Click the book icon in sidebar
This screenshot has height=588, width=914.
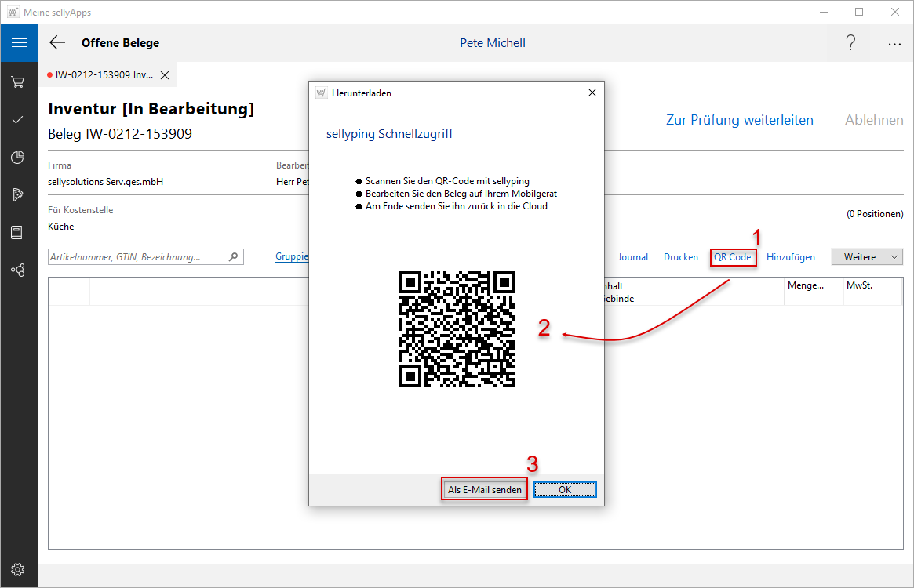[19, 232]
